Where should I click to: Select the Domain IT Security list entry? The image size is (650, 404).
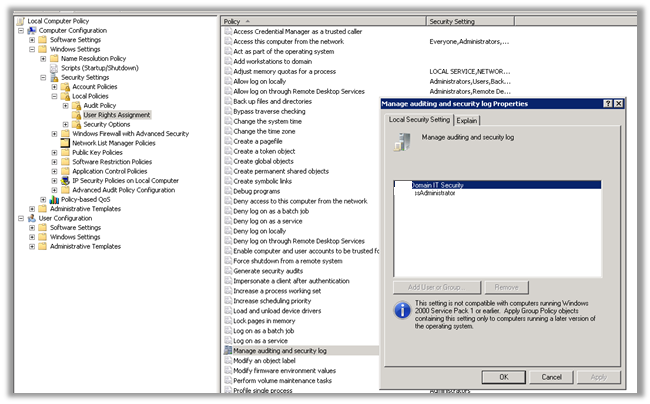click(x=438, y=185)
